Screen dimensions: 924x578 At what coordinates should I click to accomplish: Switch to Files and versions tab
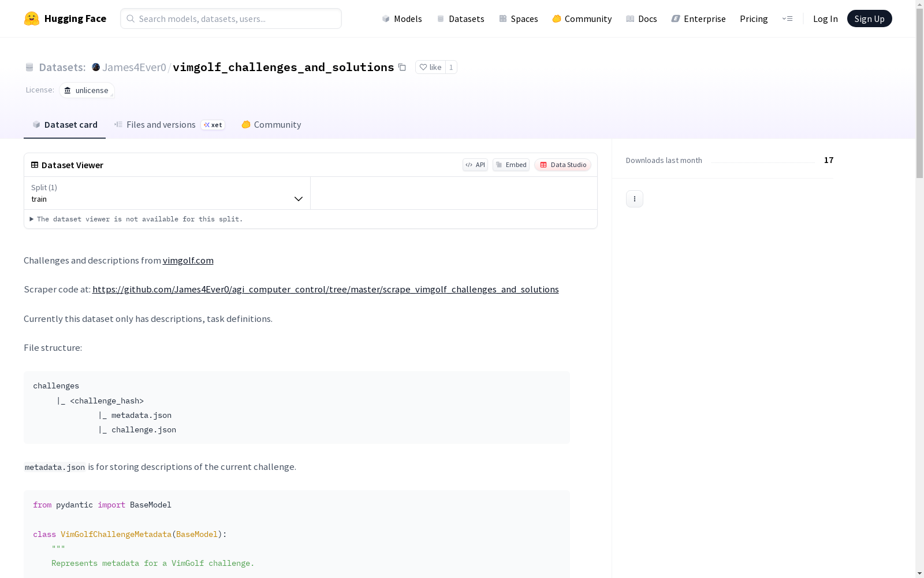tap(169, 124)
